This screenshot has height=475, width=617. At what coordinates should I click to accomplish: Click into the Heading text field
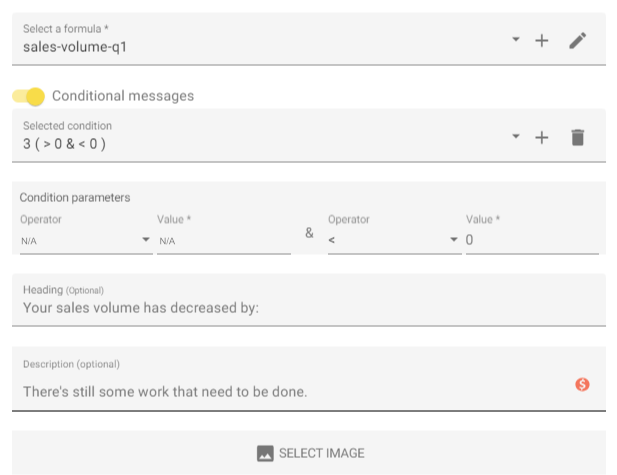click(x=309, y=300)
